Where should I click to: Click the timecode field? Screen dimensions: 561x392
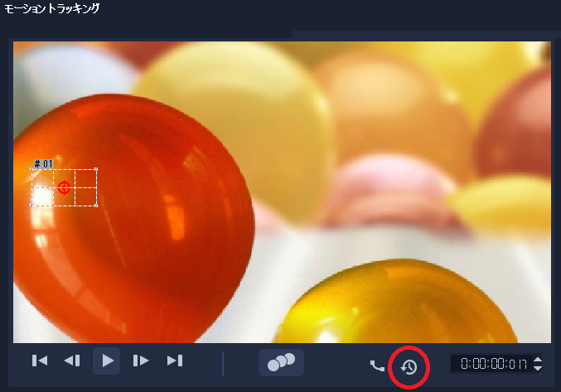491,364
